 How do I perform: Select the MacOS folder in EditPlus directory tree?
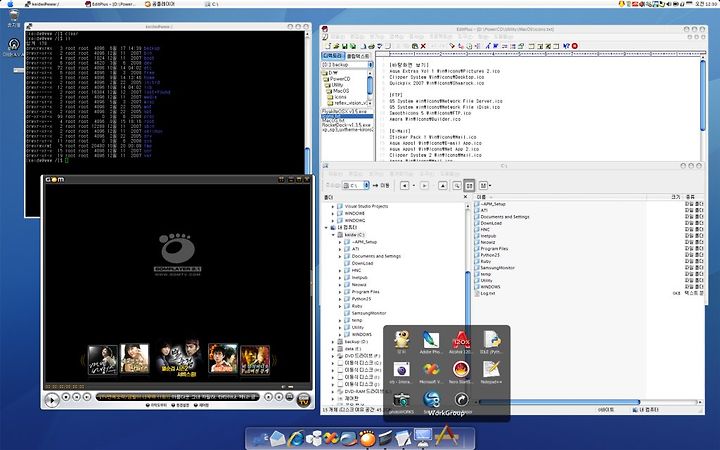(338, 91)
